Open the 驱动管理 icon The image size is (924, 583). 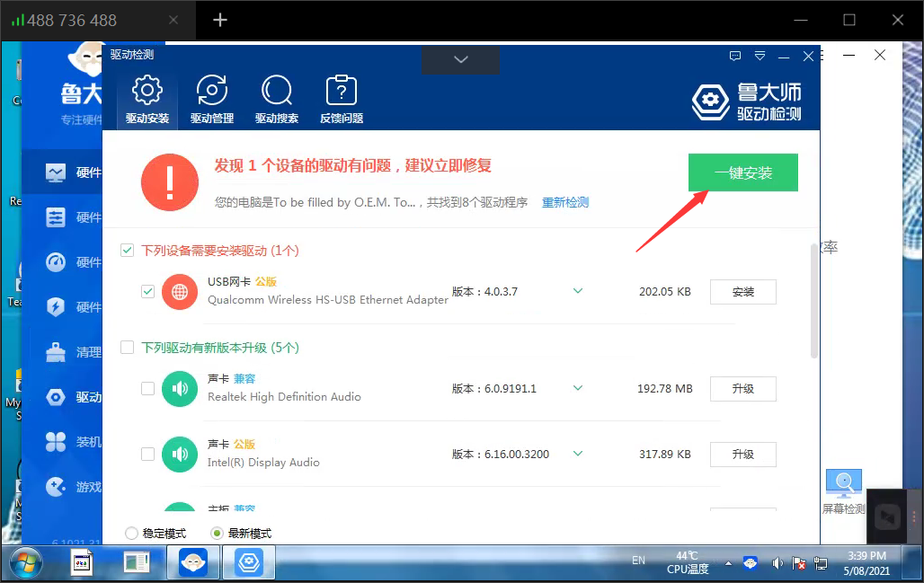(x=211, y=92)
